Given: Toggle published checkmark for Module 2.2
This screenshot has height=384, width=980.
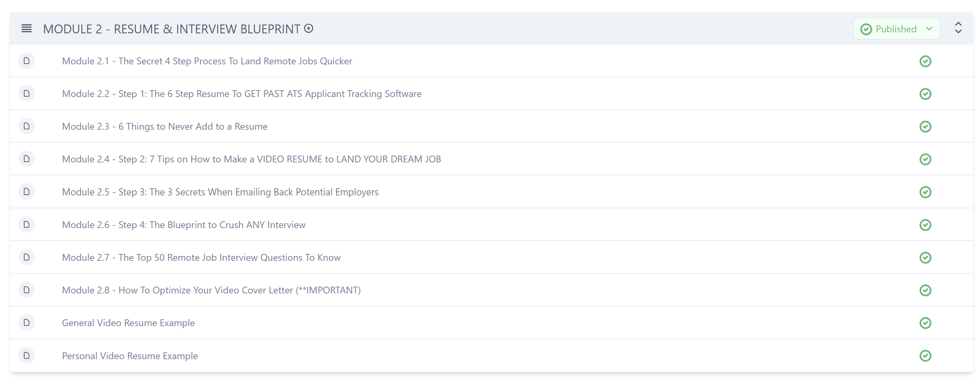Looking at the screenshot, I should [x=925, y=94].
